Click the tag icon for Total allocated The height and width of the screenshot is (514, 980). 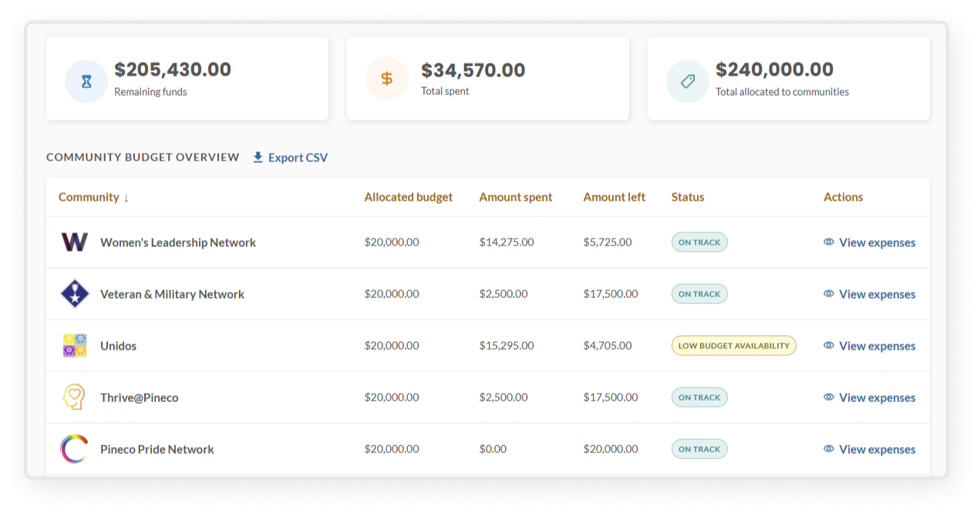[688, 81]
